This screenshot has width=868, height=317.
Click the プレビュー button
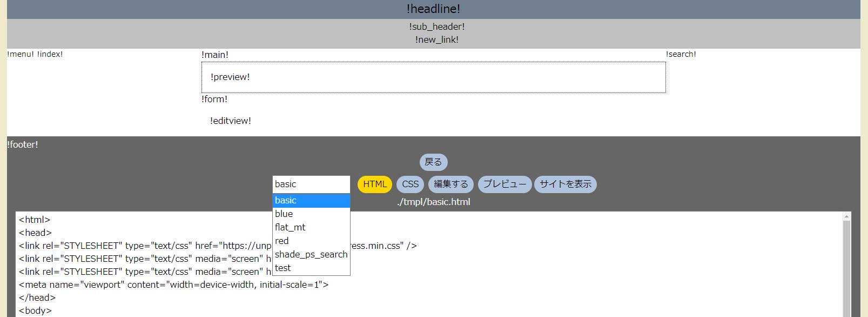coord(504,184)
